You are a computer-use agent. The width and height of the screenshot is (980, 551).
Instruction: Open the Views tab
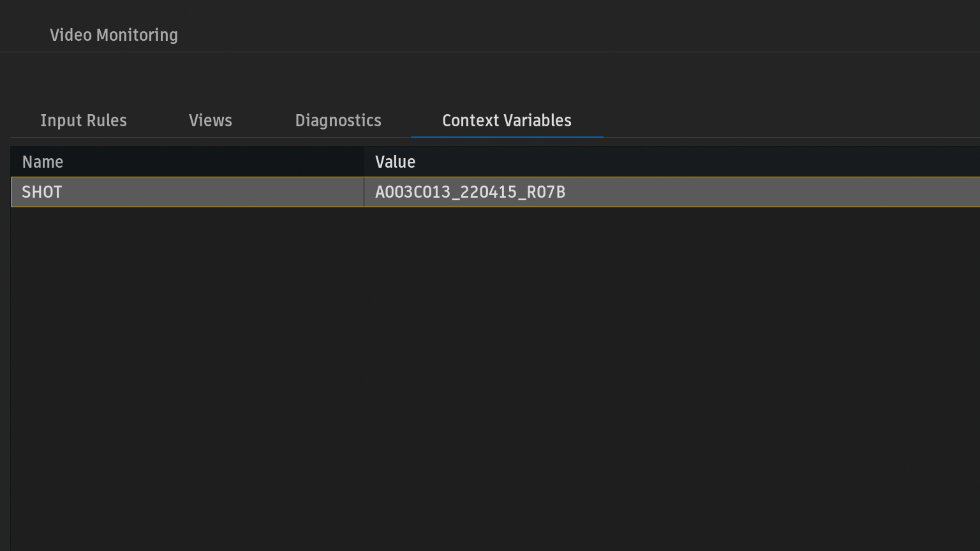coord(211,121)
